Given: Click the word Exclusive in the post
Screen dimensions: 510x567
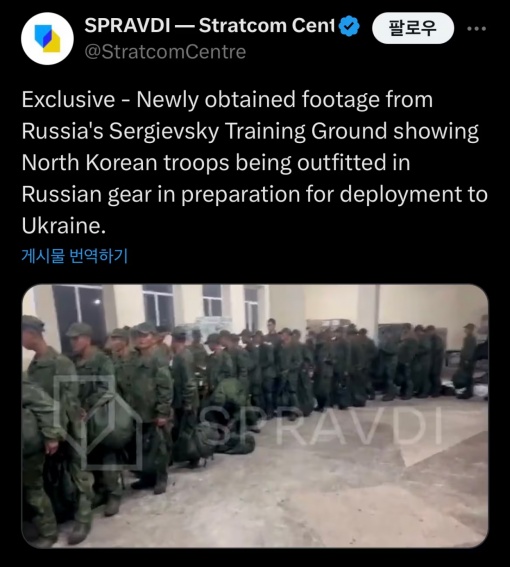Looking at the screenshot, I should click(x=68, y=99).
